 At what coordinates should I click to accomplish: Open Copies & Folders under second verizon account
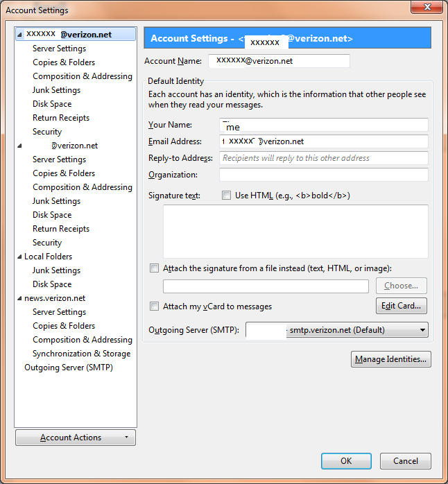click(x=64, y=173)
